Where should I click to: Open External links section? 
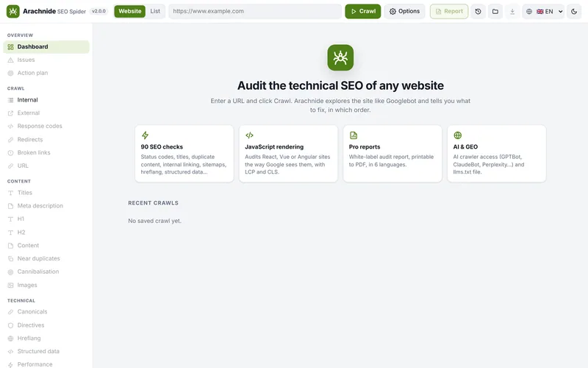pyautogui.click(x=46, y=113)
